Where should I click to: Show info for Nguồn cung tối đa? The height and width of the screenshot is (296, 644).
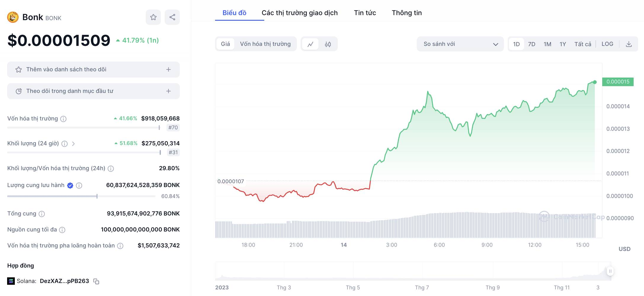click(62, 230)
